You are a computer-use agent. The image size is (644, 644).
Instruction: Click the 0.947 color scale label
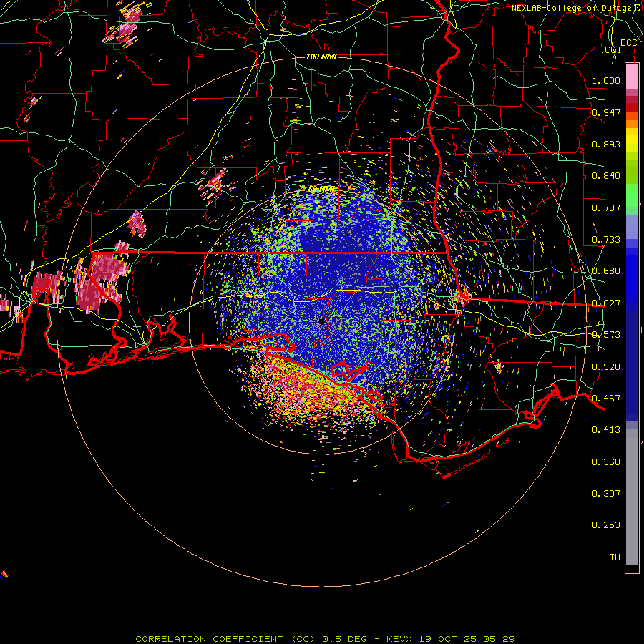tap(606, 112)
